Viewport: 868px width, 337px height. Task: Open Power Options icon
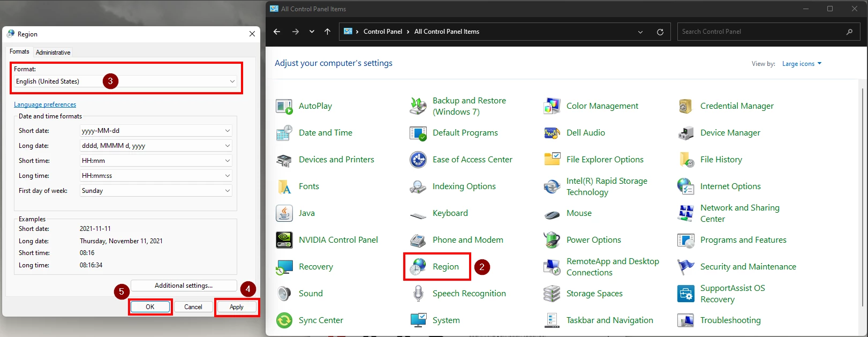coord(552,240)
